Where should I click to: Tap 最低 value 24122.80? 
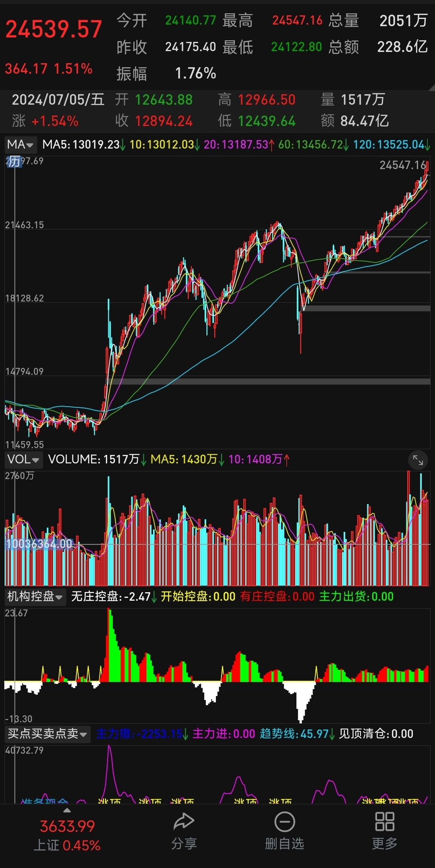[296, 47]
